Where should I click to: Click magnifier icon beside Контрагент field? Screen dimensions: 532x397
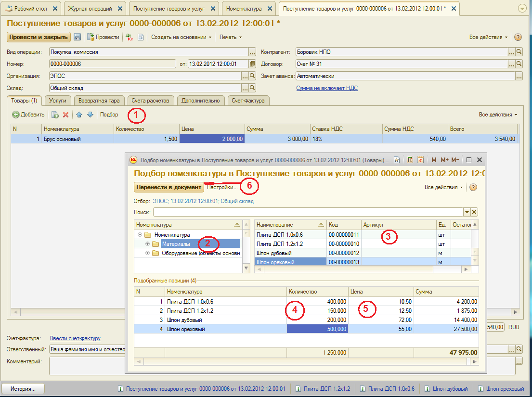519,51
